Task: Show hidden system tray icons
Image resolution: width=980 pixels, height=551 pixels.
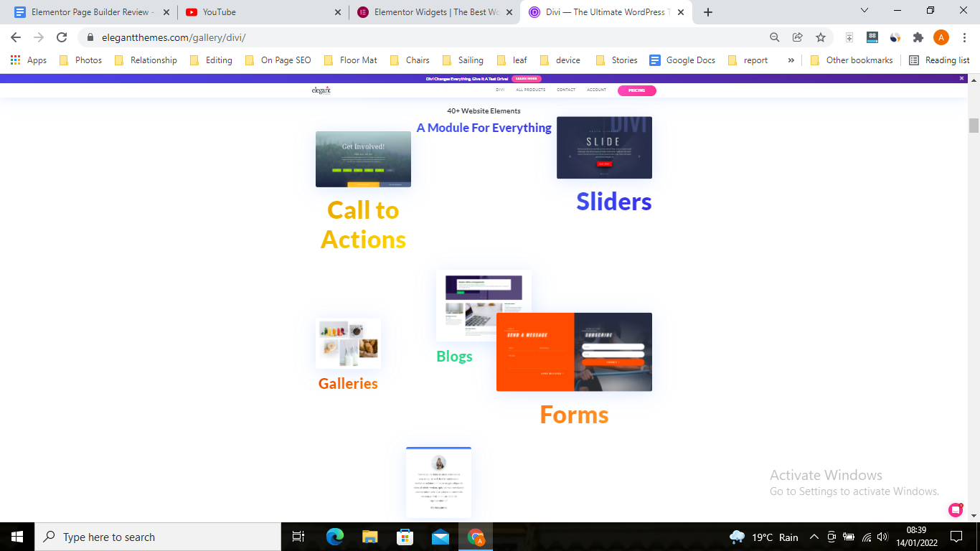Action: (814, 537)
